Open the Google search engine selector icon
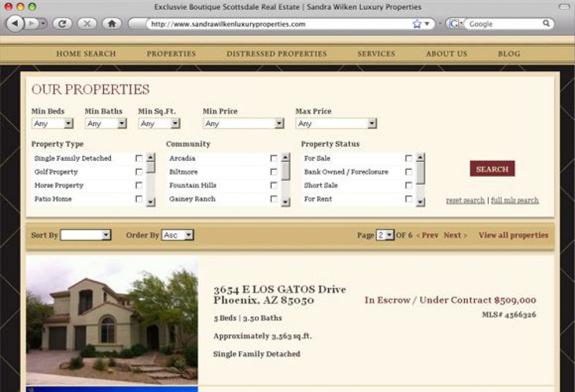Viewport: 575px width, 392px height. point(454,24)
